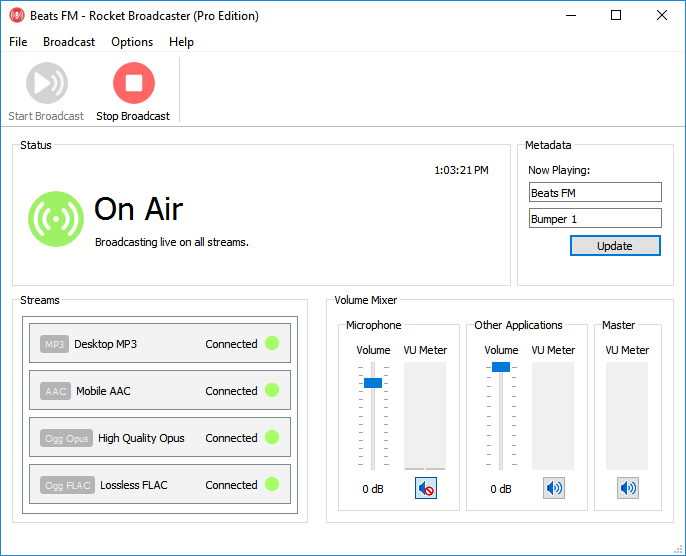
Task: Click the greyed Start Broadcast icon
Action: coord(46,83)
